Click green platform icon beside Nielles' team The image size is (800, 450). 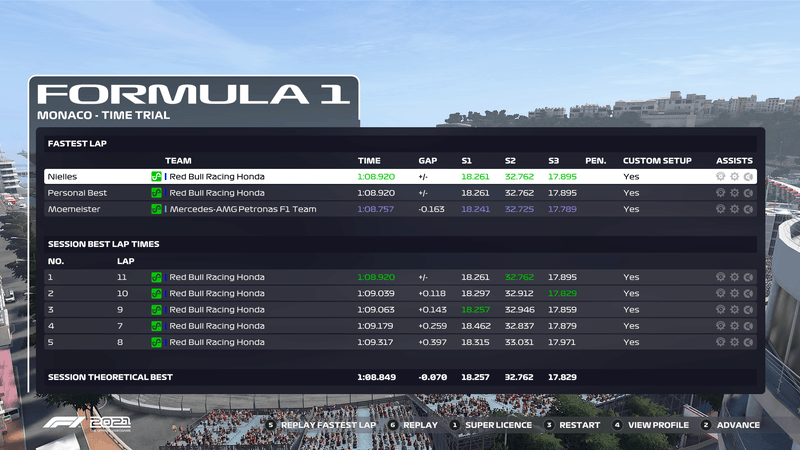coord(156,177)
